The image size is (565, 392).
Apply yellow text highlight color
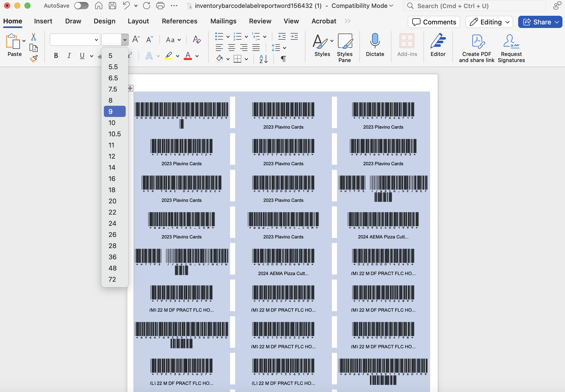168,56
